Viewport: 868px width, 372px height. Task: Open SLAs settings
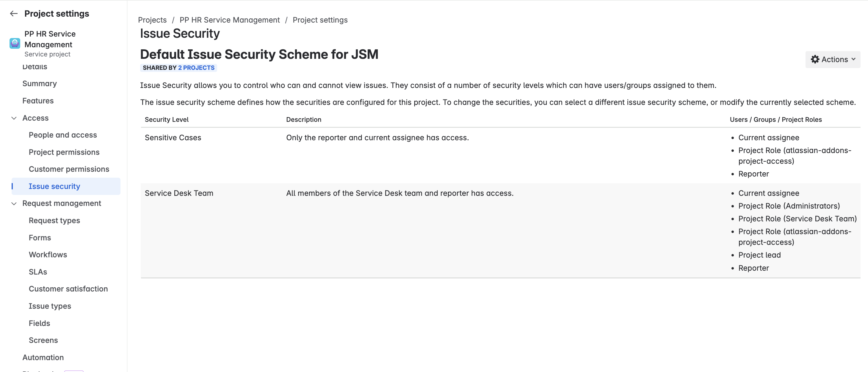[38, 272]
